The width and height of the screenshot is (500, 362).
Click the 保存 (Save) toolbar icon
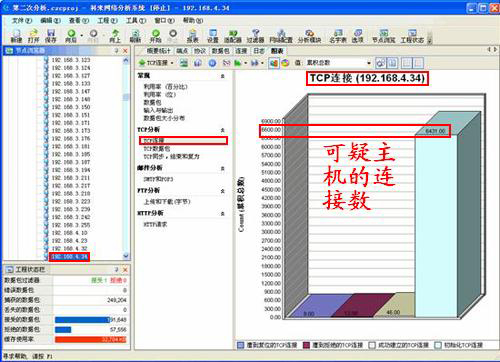click(x=51, y=36)
